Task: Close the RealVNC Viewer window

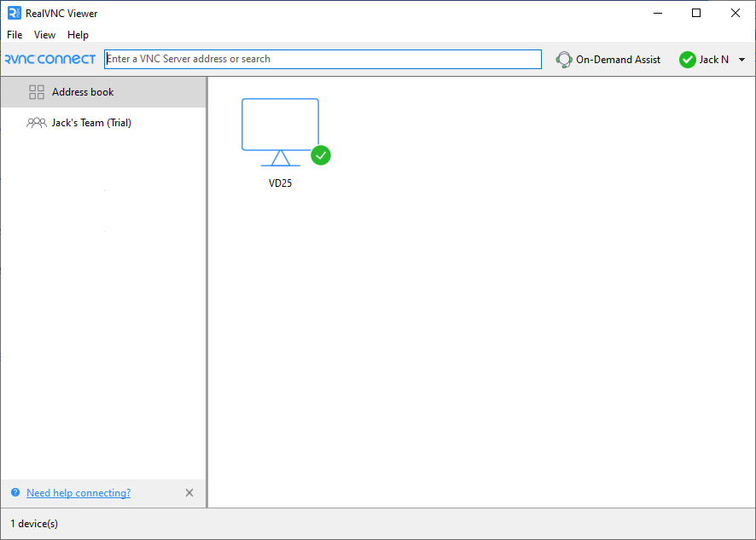Action: (736, 13)
